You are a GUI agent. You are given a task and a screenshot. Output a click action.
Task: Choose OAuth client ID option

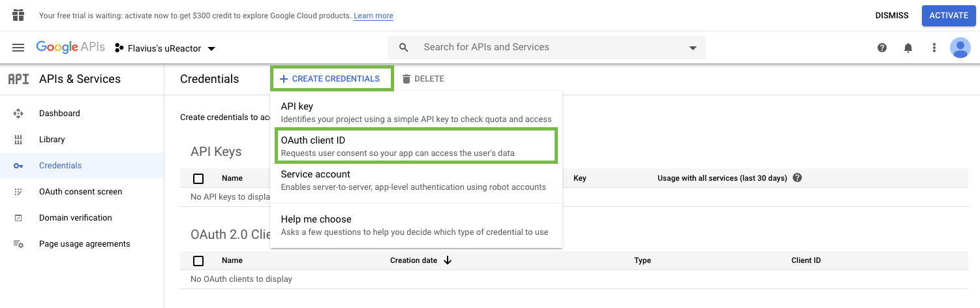point(416,146)
